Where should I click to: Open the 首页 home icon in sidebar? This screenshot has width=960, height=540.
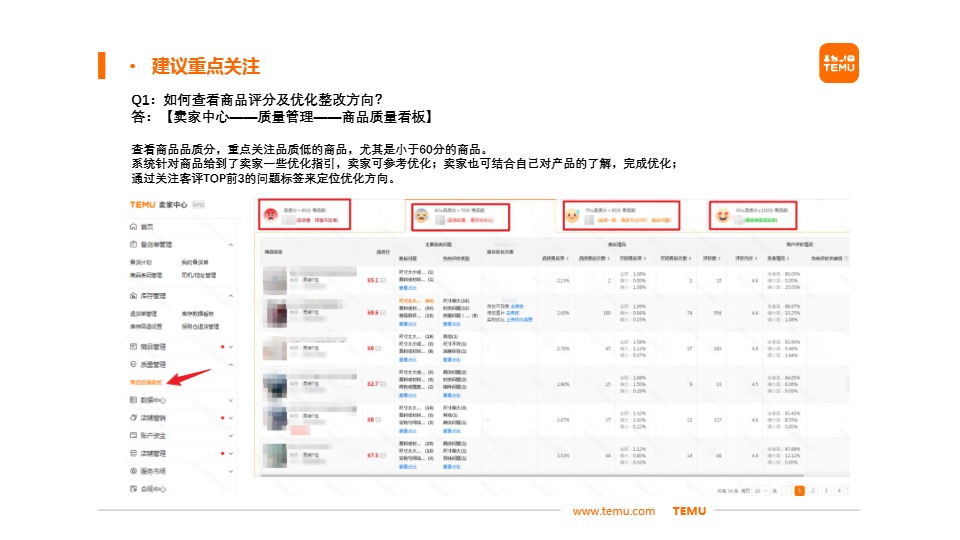133,227
